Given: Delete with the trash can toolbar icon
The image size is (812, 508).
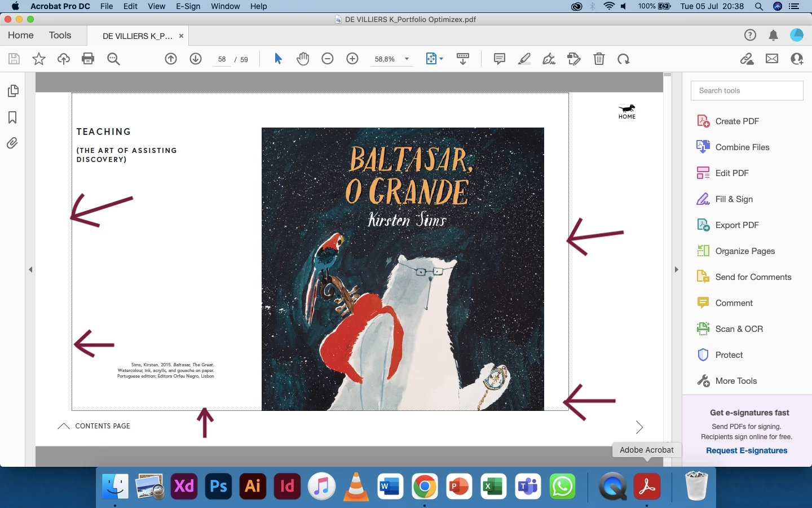Looking at the screenshot, I should tap(599, 59).
